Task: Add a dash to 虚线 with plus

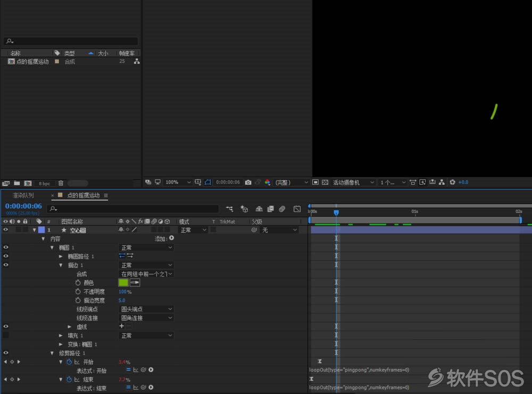Action: (121, 326)
